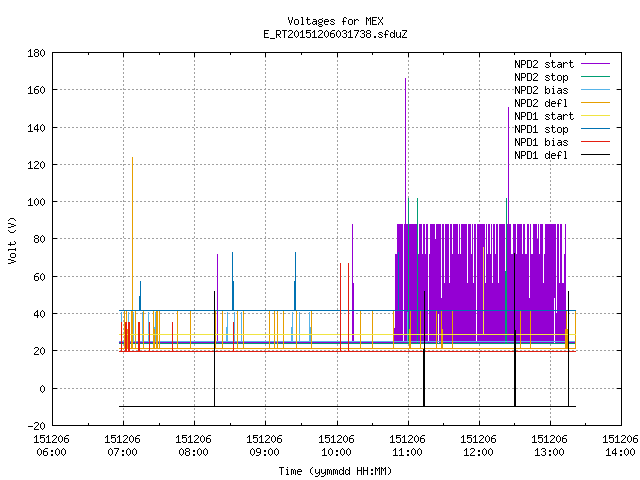640x480 pixels.
Task: Click the 160 y-axis tick label
Action: pyautogui.click(x=36, y=90)
